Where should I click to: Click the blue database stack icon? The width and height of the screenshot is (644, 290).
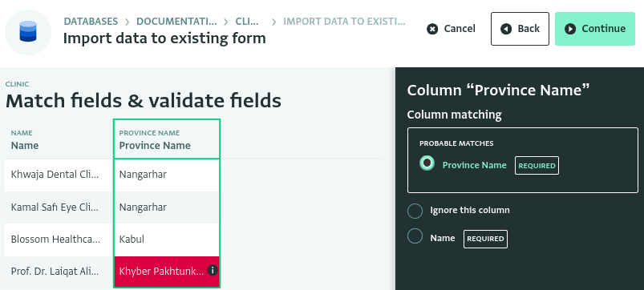[x=28, y=32]
